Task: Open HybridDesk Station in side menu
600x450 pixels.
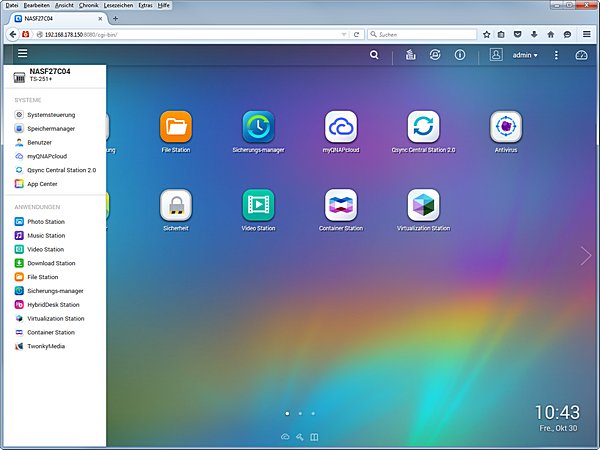Action: tap(47, 305)
